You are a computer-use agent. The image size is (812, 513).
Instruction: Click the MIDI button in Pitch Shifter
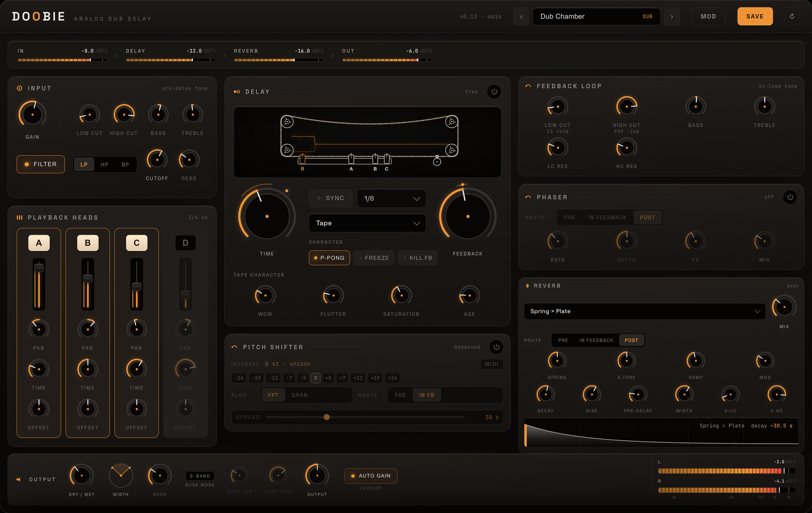point(491,364)
